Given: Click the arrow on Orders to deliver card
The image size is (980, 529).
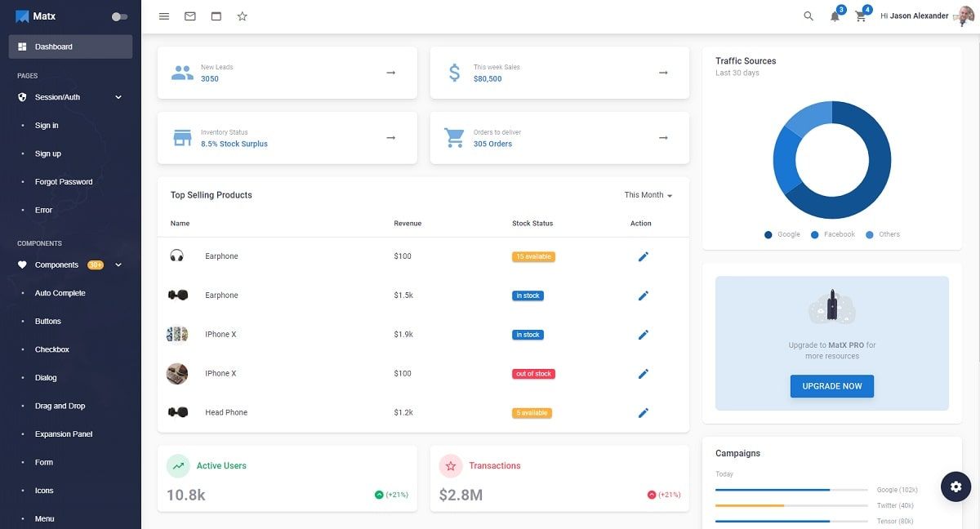Looking at the screenshot, I should click(662, 137).
